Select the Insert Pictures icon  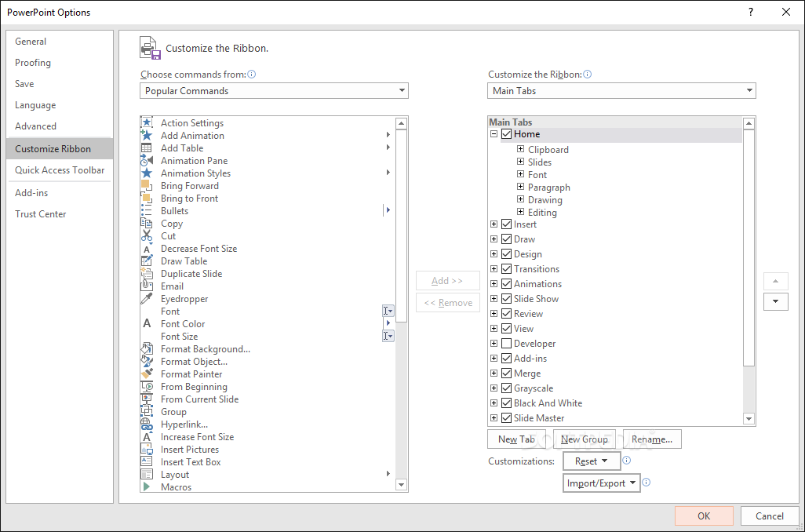(147, 450)
